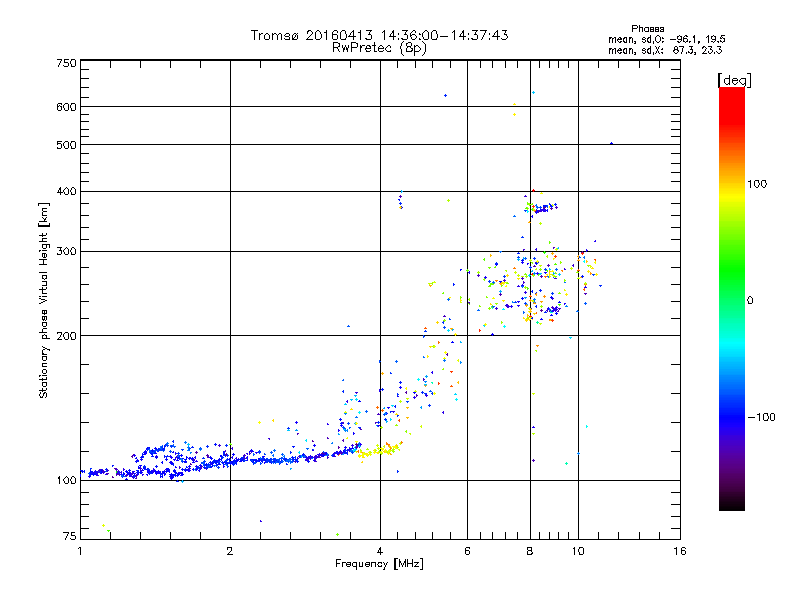Click the colorbar '0' tick label
This screenshot has width=800, height=600.
[750, 301]
